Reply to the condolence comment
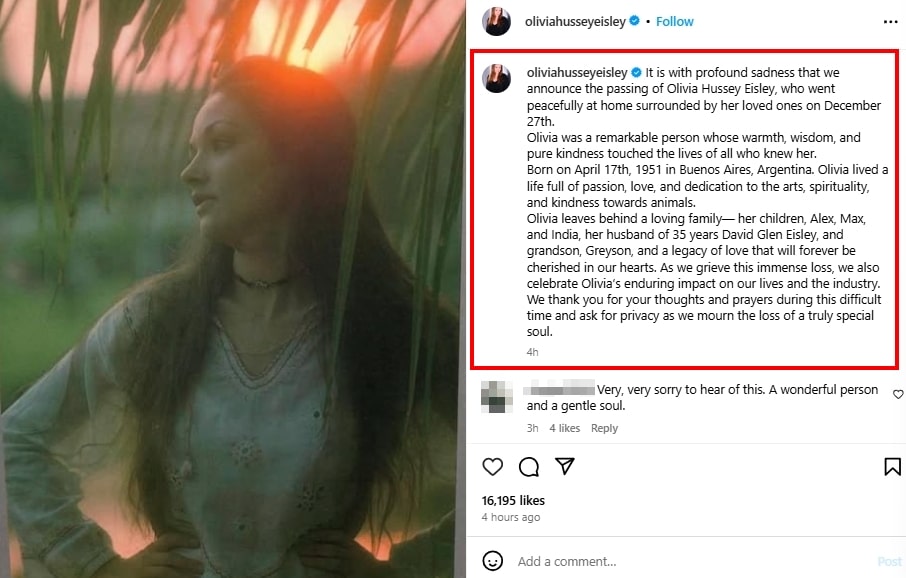This screenshot has width=906, height=578. [604, 428]
